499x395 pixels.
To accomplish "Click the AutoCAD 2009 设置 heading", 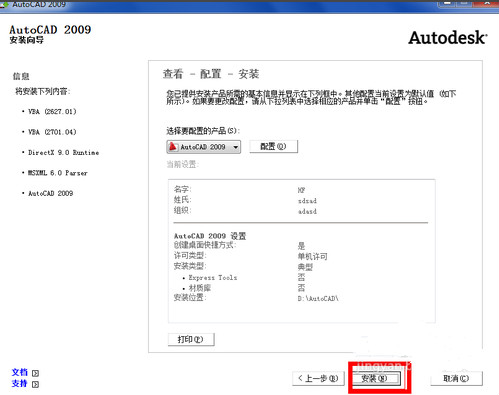I will click(210, 236).
